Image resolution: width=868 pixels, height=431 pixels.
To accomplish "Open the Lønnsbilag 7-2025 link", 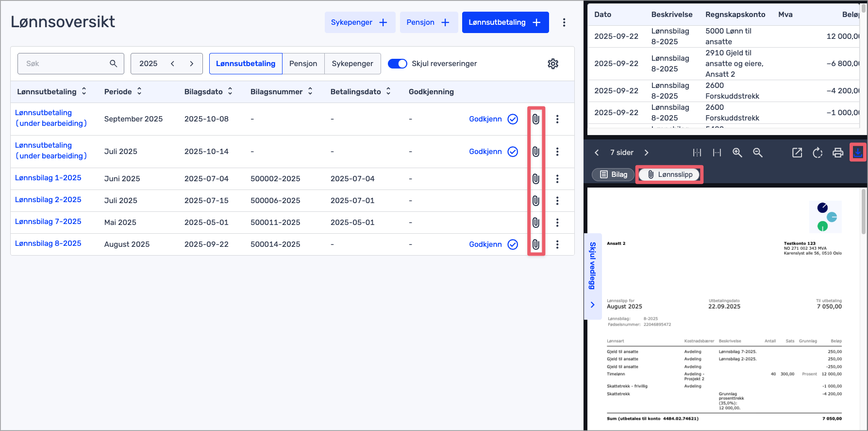I will click(x=48, y=222).
